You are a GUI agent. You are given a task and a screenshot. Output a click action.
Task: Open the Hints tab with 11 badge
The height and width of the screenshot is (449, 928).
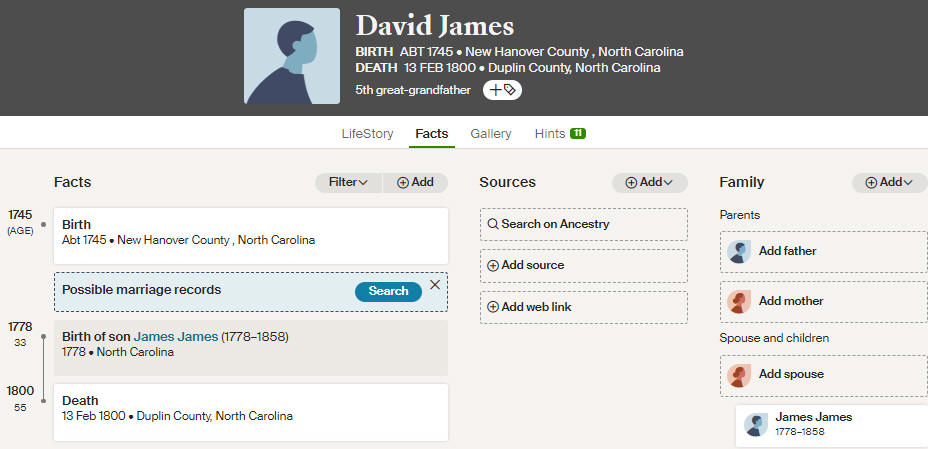(560, 134)
